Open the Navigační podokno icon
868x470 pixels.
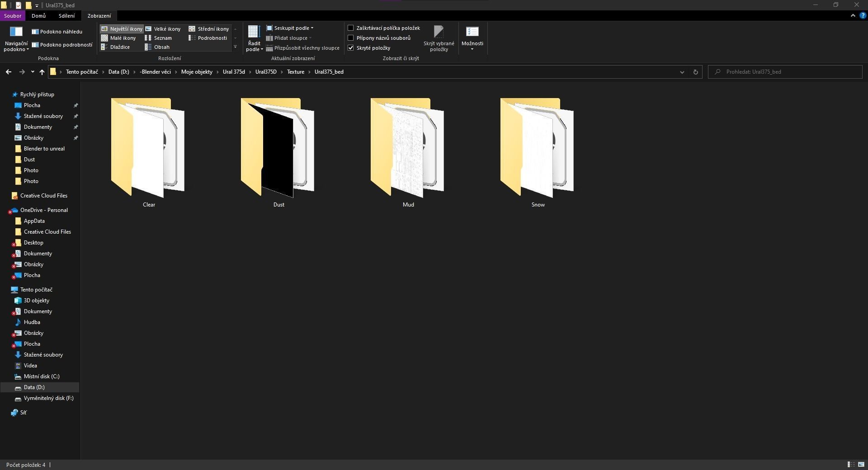[x=16, y=38]
